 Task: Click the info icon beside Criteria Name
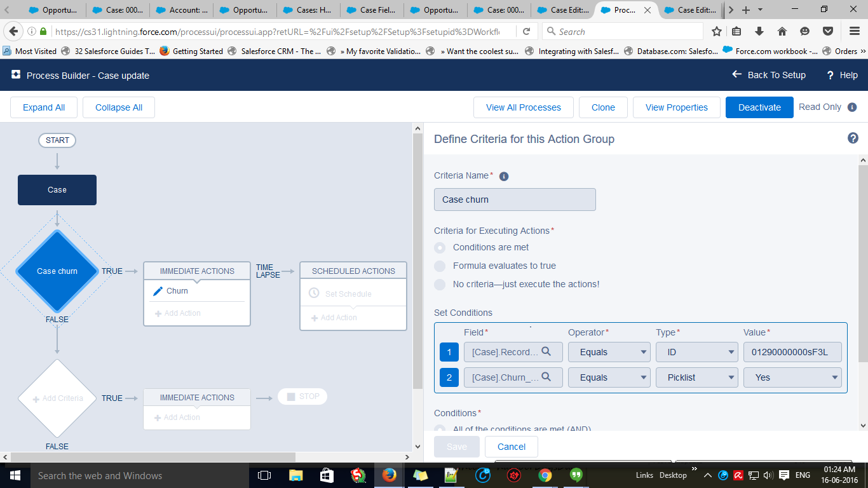tap(504, 176)
